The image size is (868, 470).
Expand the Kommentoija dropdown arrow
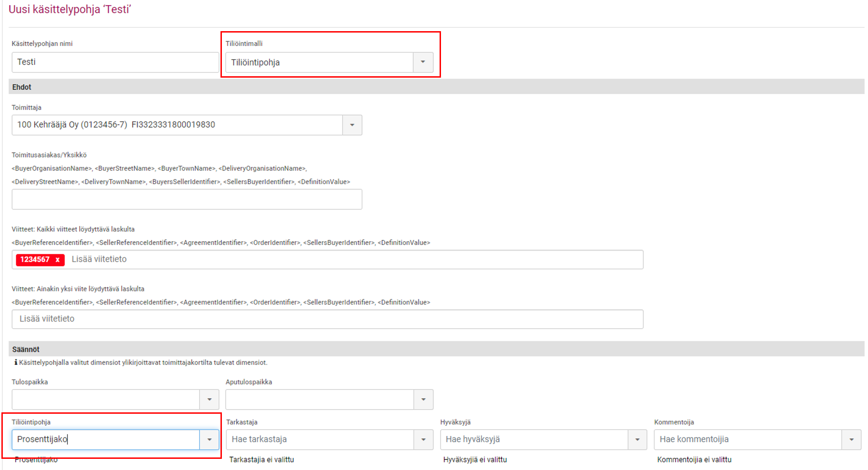pyautogui.click(x=851, y=439)
